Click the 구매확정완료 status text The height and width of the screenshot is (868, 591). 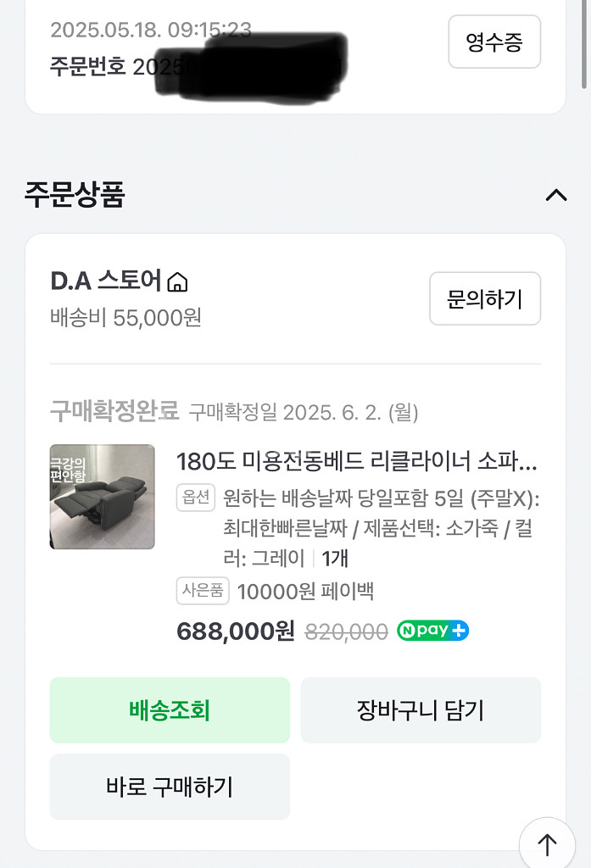click(x=114, y=412)
